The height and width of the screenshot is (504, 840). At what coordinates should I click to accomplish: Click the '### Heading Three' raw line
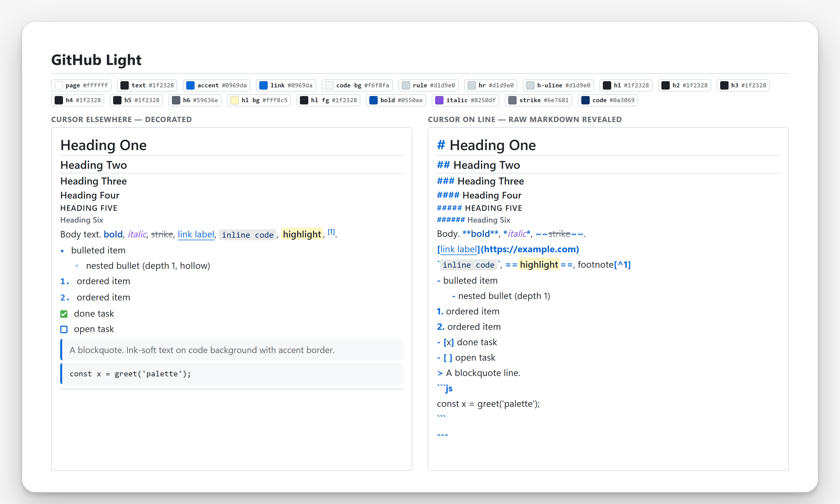click(480, 181)
